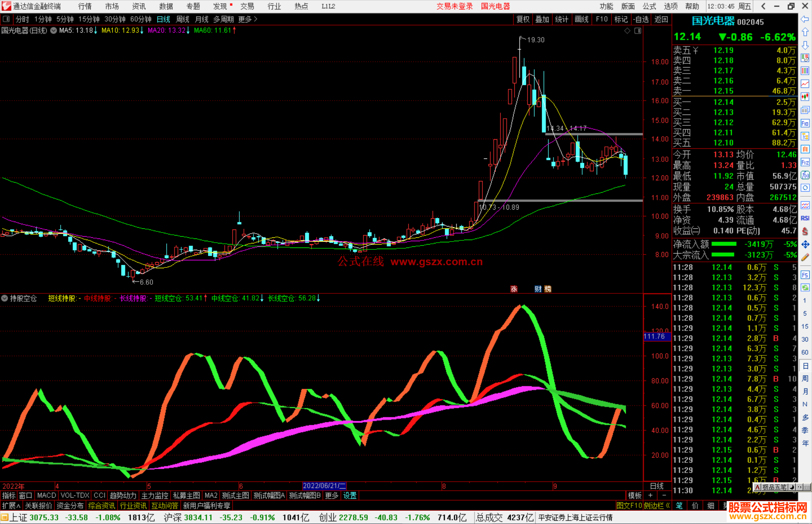
Task: Expand the 更多 period list in top bar
Action: point(248,19)
